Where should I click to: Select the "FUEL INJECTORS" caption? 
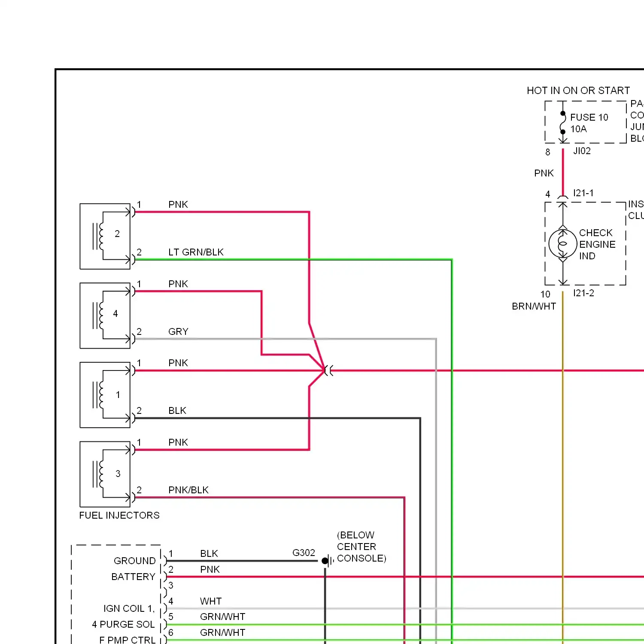(x=119, y=515)
